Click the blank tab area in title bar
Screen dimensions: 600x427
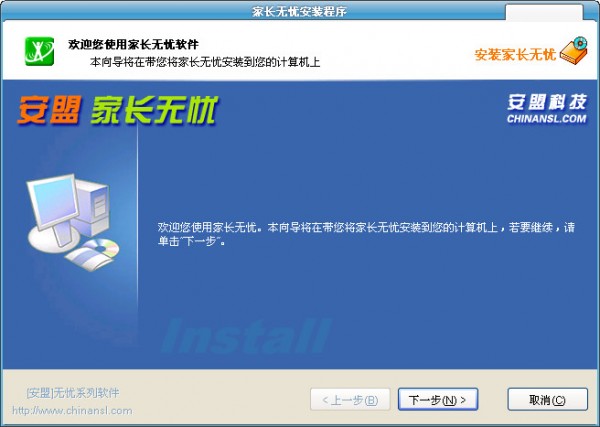pos(544,13)
